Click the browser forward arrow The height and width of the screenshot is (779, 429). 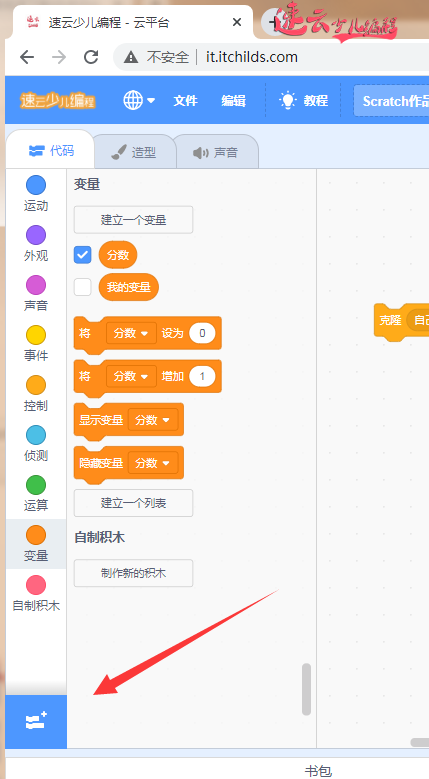tap(59, 57)
